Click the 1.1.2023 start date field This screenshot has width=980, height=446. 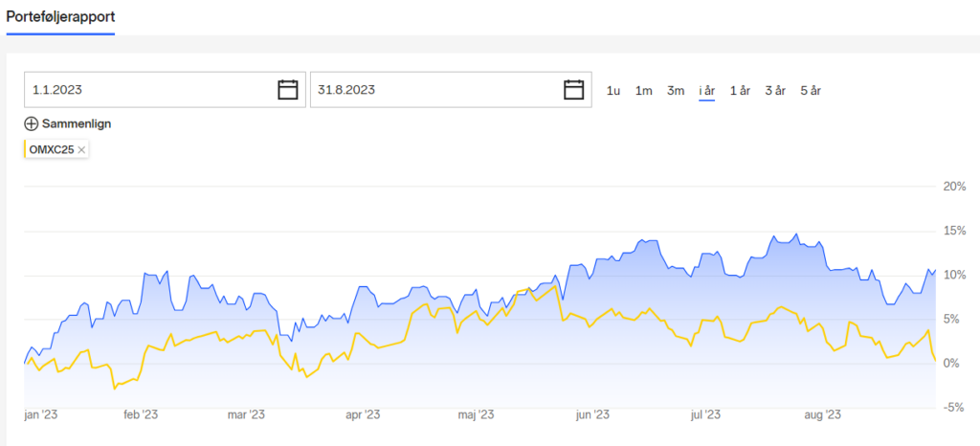pos(165,90)
